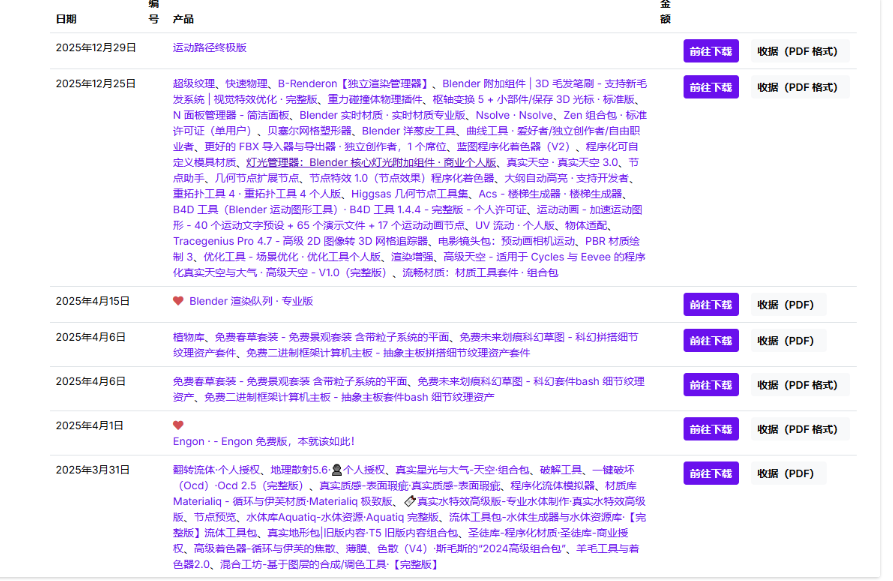
Task: Select the date 2025年4月1日
Action: click(x=89, y=425)
